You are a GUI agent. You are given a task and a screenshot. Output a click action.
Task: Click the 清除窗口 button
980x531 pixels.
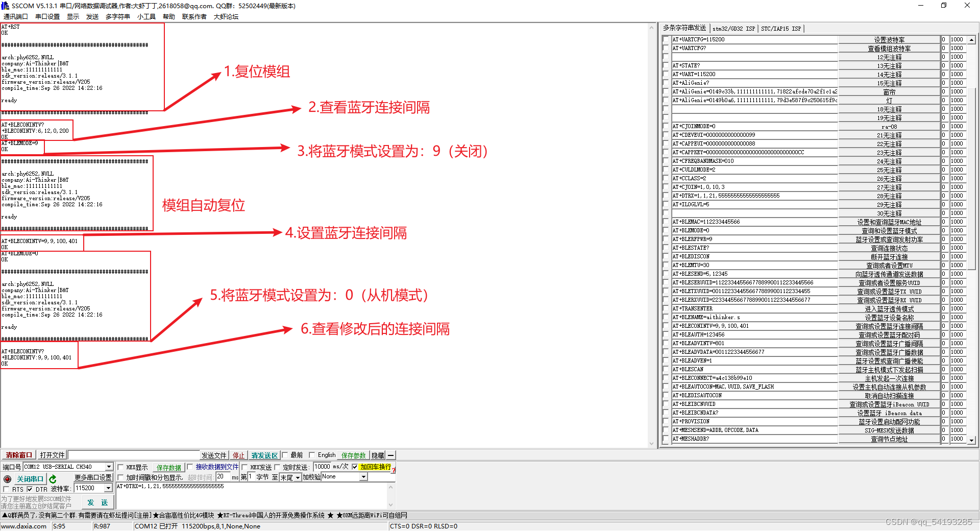19,455
